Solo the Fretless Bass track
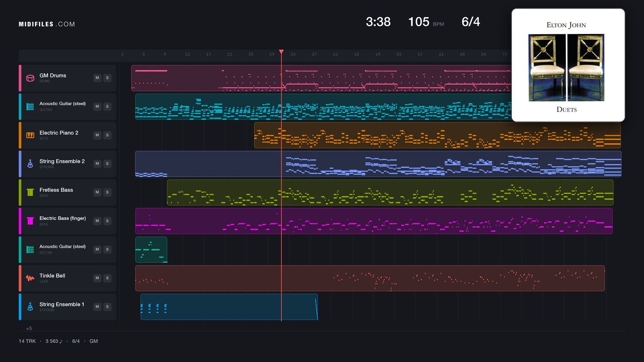Image resolution: width=644 pixels, height=362 pixels. click(x=107, y=192)
